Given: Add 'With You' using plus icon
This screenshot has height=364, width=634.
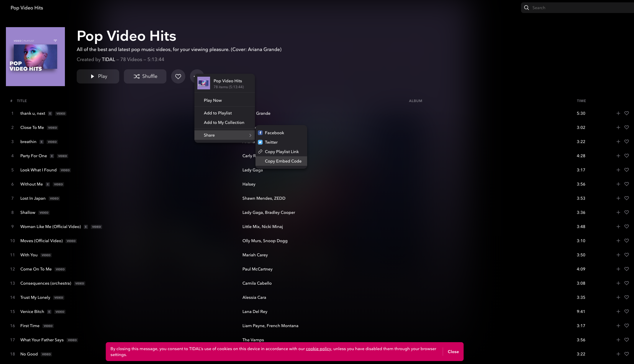Looking at the screenshot, I should 618,255.
